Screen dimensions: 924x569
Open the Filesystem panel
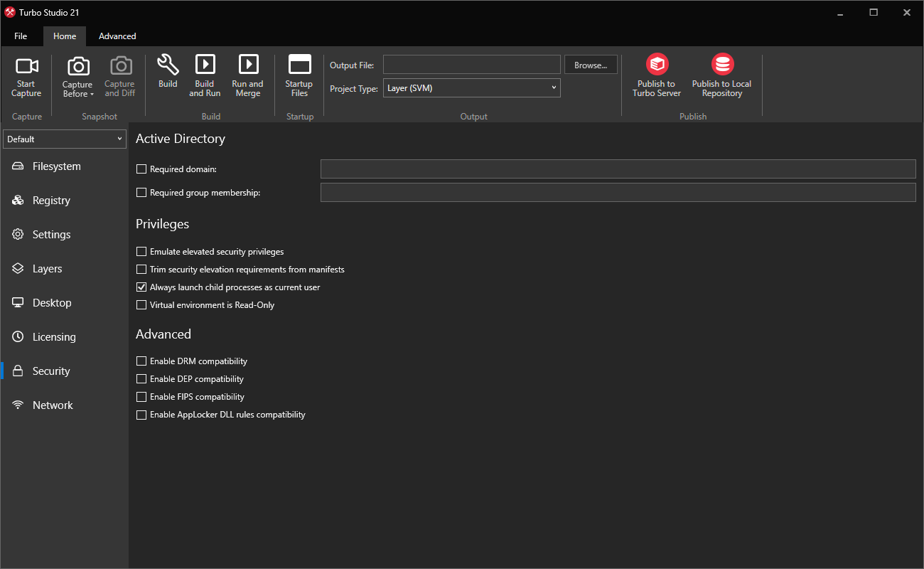(53, 166)
